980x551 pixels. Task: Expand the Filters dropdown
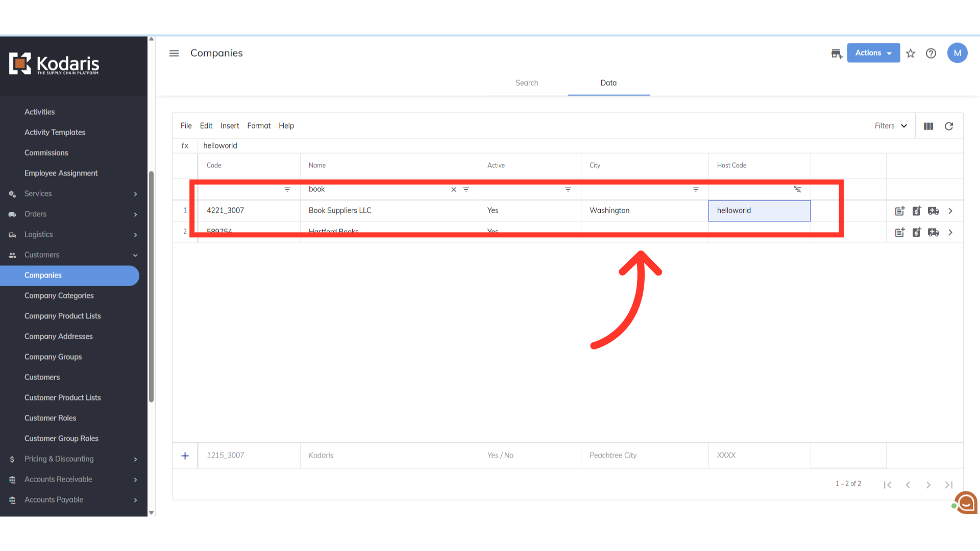coord(891,126)
